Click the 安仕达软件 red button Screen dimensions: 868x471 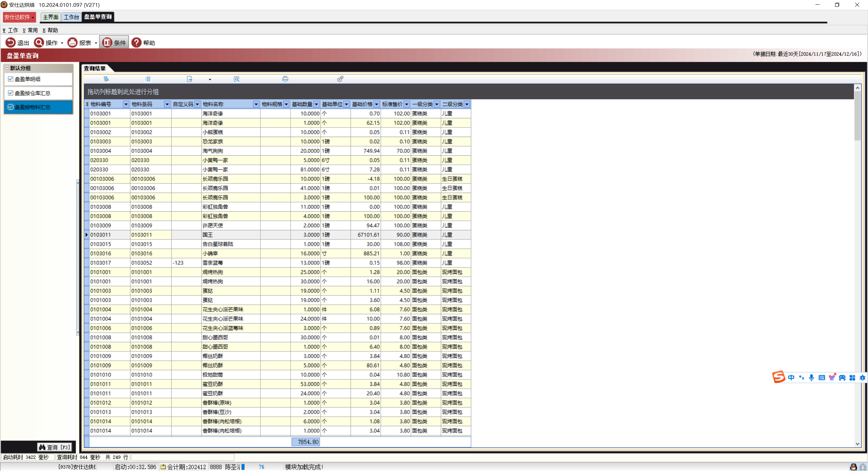[19, 17]
